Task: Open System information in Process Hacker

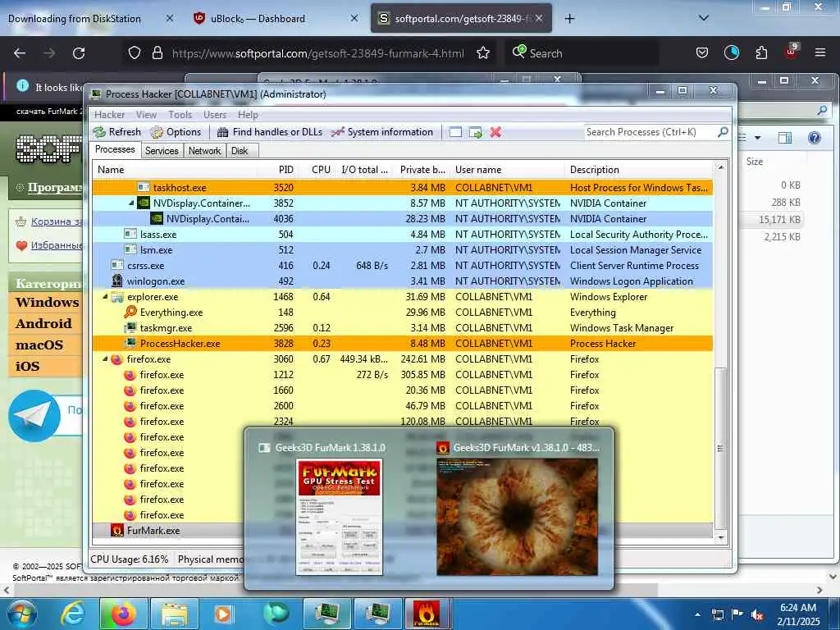Action: (382, 132)
